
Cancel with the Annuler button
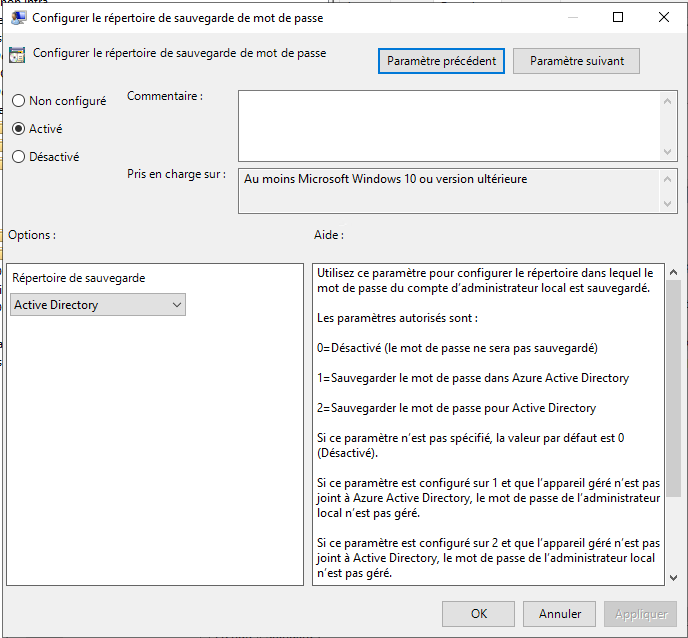click(559, 614)
